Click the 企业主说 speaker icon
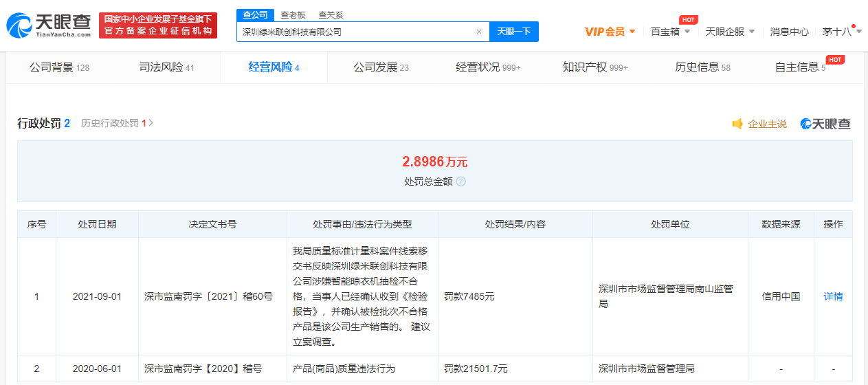This screenshot has height=385, width=868. [737, 124]
